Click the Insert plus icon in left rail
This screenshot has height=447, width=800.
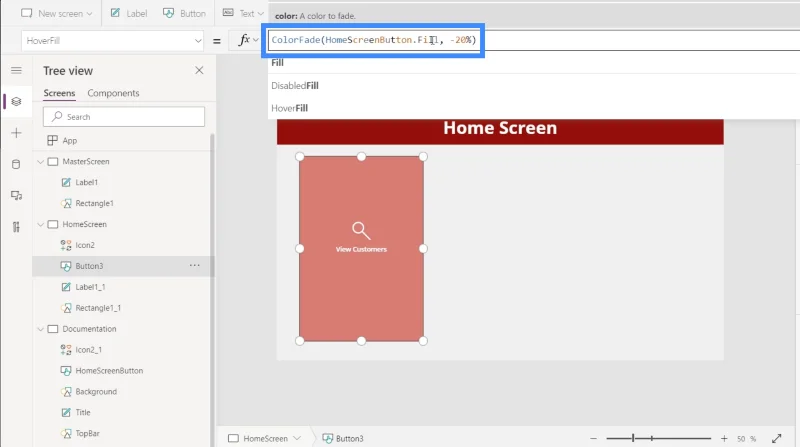(x=16, y=133)
